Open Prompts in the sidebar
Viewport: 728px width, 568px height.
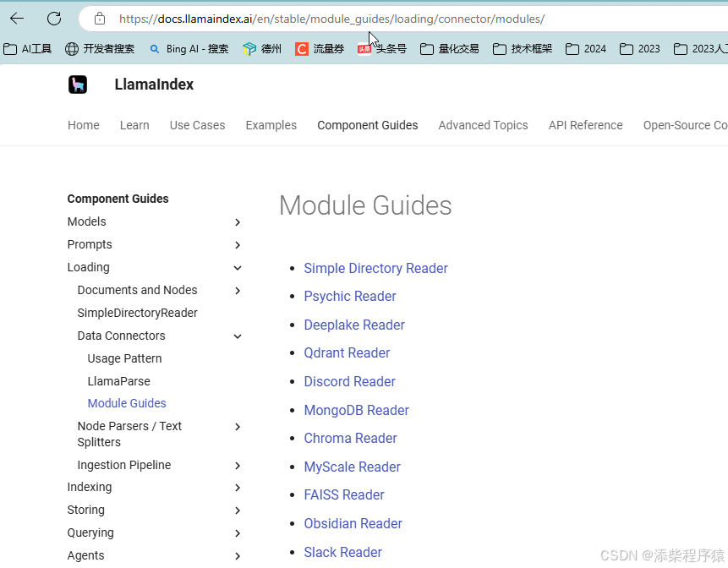tap(90, 244)
